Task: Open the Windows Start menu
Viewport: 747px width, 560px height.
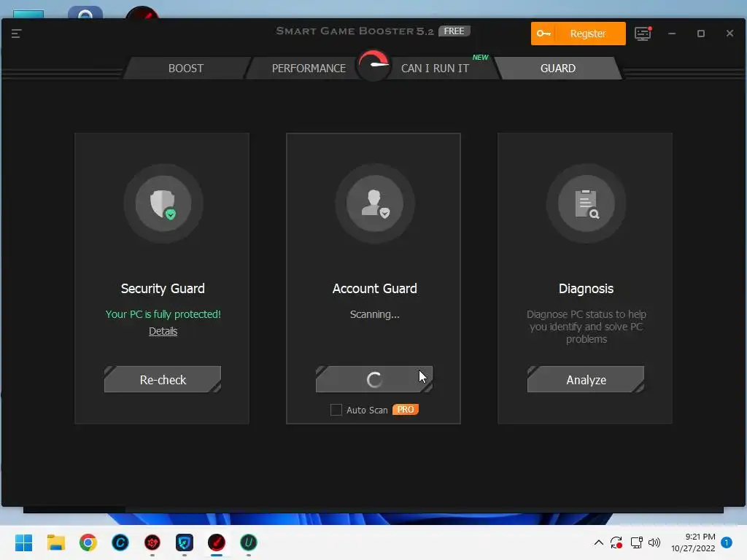Action: (23, 542)
